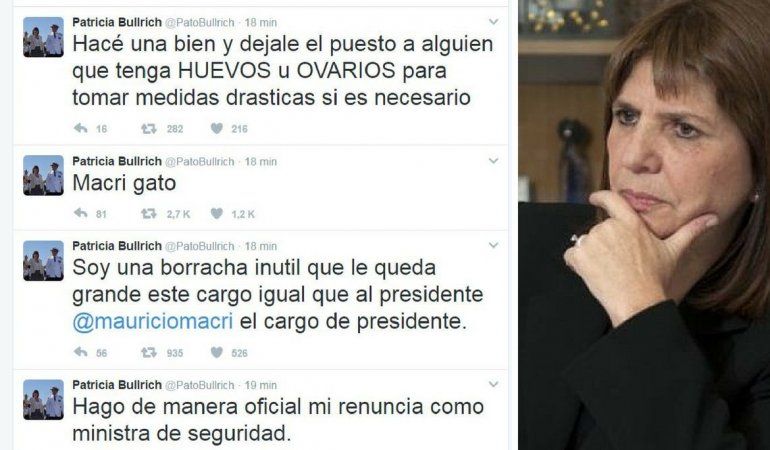Open profile avatar on 'Macri gato' tweet
Image resolution: width=770 pixels, height=450 pixels.
pos(43,176)
